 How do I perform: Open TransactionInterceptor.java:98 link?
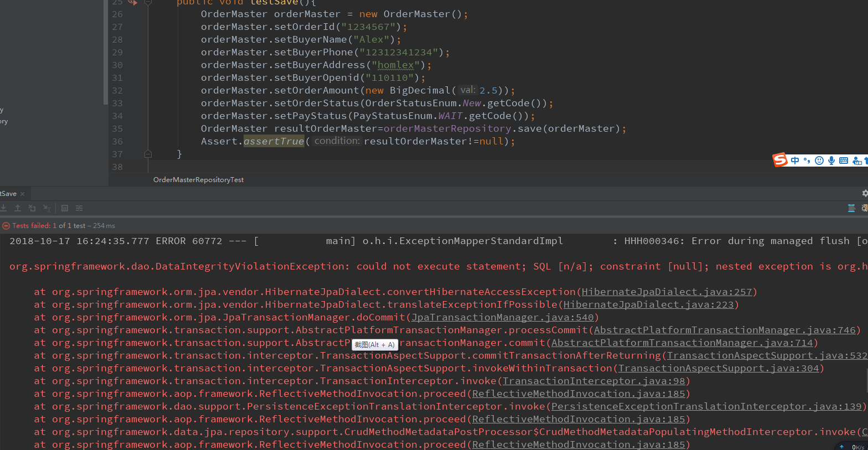[594, 381]
